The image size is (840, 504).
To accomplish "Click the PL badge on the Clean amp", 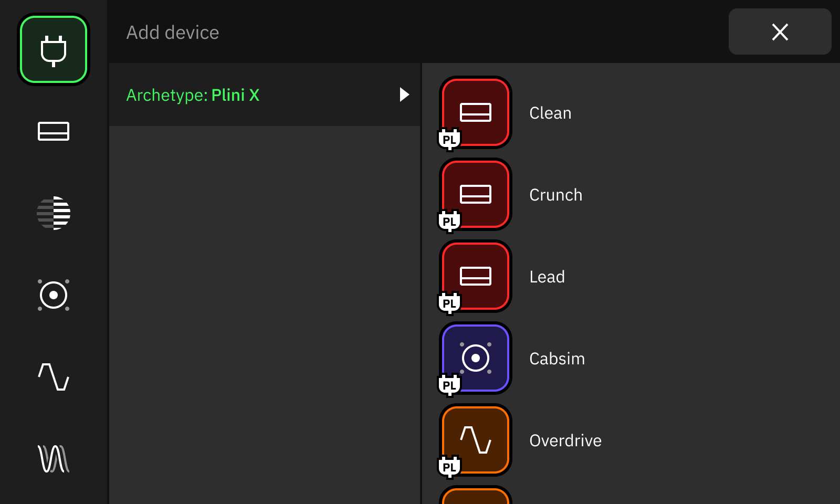I will coord(450,139).
